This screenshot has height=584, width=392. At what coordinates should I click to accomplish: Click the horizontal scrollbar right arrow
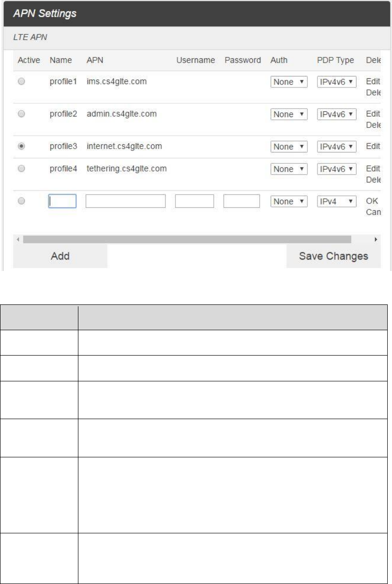pos(376,239)
